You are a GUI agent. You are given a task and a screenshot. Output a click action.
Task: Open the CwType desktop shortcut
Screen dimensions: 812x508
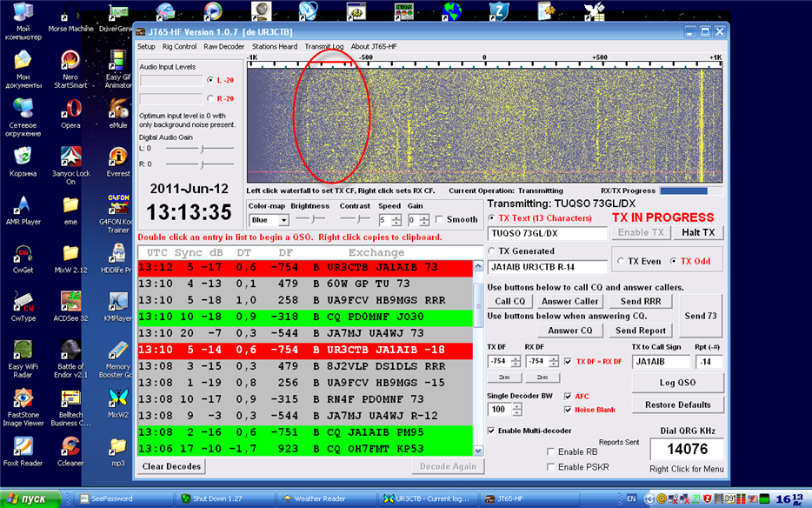tap(23, 306)
